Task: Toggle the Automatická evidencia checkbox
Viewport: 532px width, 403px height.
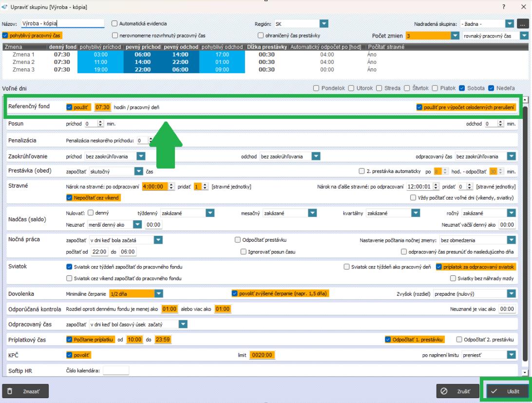Action: (x=115, y=23)
